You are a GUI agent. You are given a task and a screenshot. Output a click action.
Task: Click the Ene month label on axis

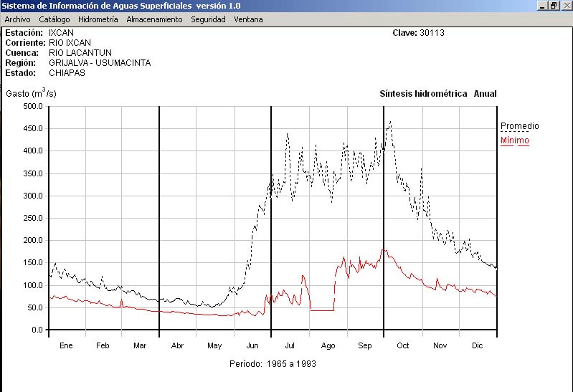click(x=66, y=345)
